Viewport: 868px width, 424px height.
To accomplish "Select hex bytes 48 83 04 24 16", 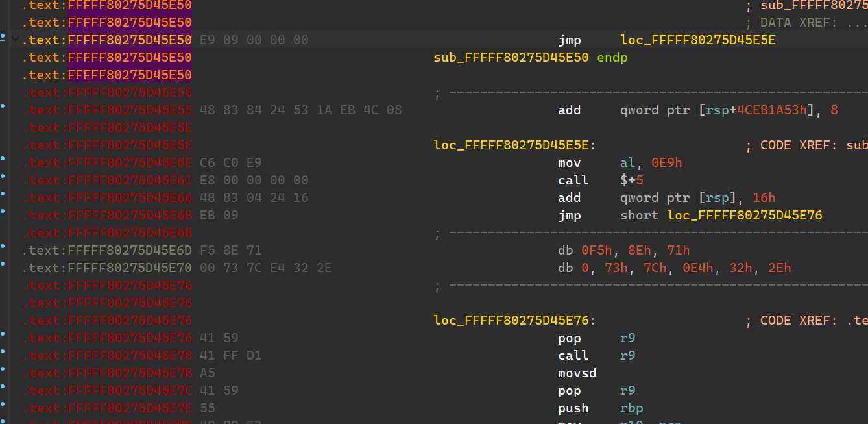I will click(254, 198).
